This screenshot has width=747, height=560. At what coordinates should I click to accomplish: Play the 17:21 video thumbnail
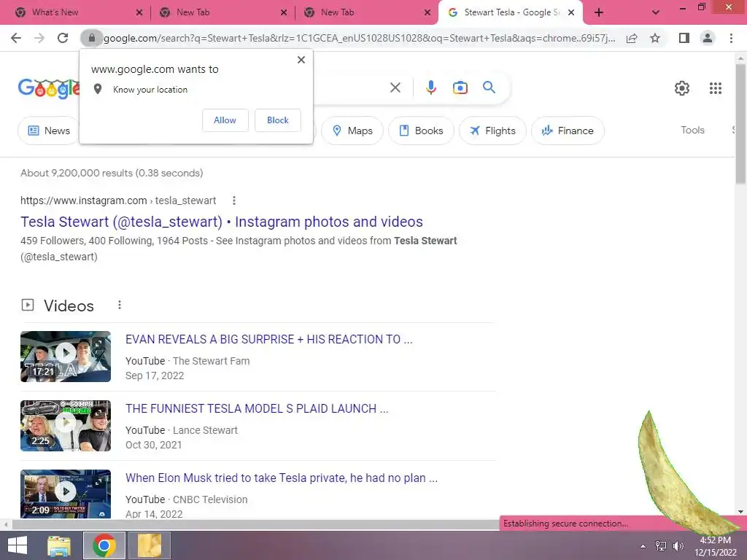coord(66,356)
